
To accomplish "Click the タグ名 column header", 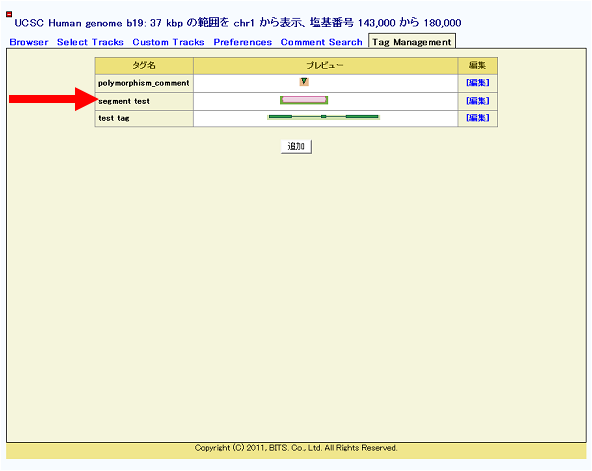I will (x=144, y=66).
